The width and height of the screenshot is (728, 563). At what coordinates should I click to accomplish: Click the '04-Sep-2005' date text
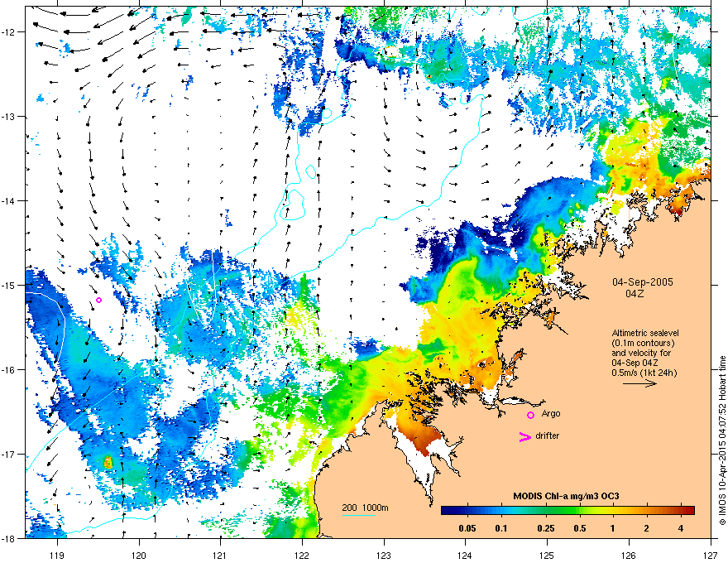coord(642,282)
